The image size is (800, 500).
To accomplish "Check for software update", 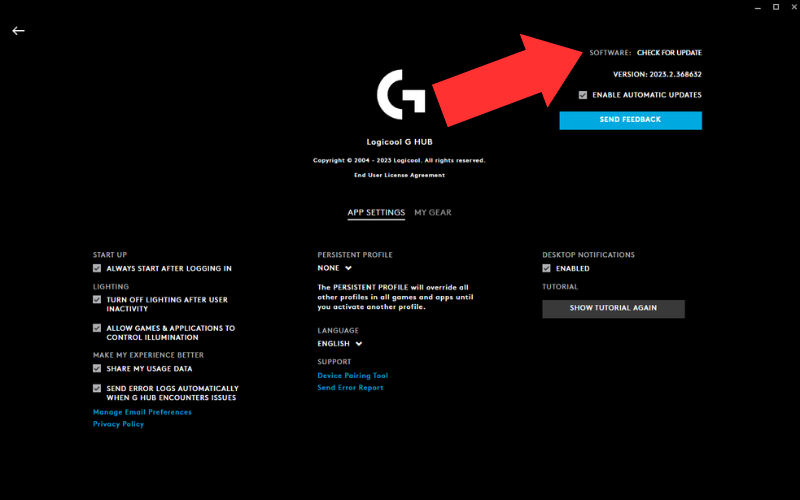I will (669, 53).
